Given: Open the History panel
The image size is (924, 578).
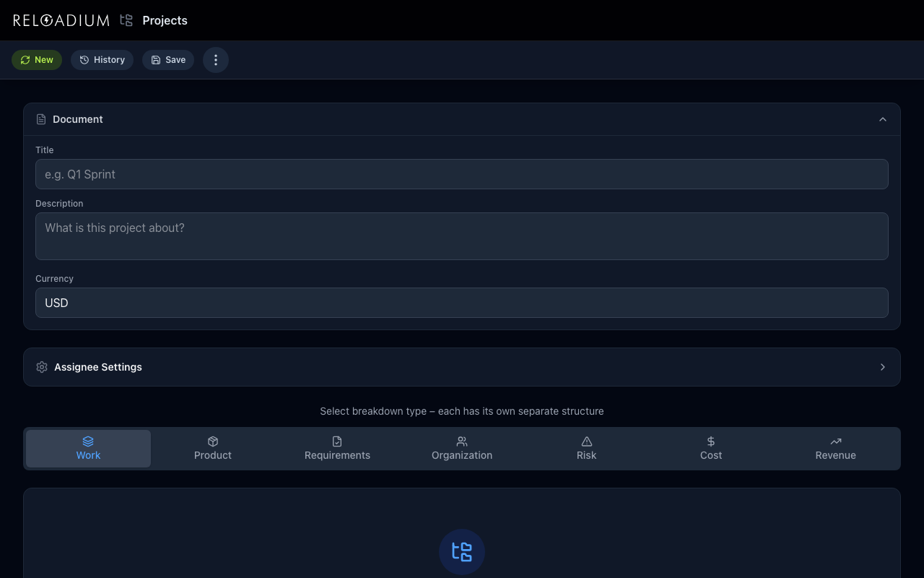Looking at the screenshot, I should point(102,60).
